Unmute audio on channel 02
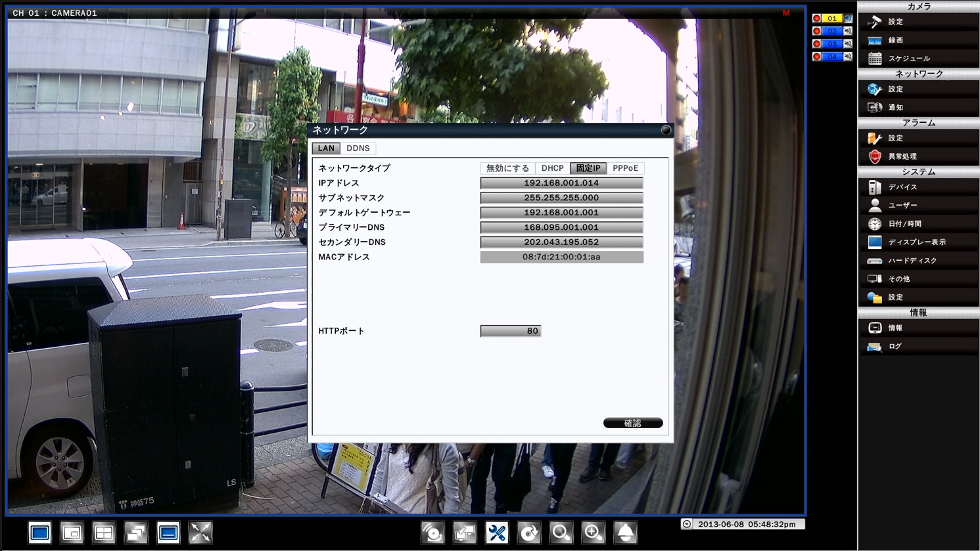Image resolution: width=980 pixels, height=551 pixels. pyautogui.click(x=848, y=31)
